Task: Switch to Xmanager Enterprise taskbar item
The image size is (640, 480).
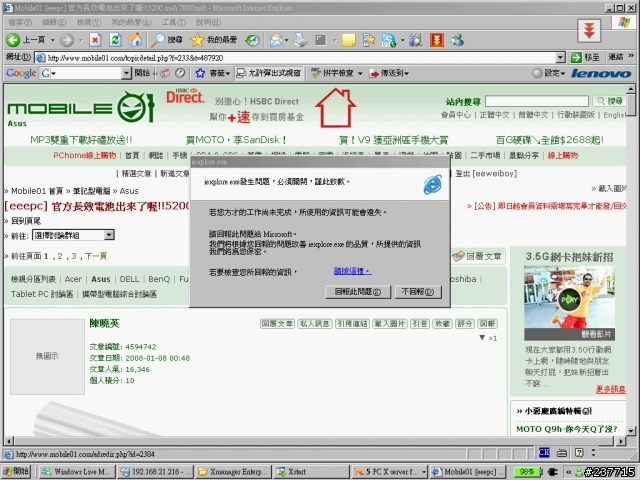Action: point(232,472)
